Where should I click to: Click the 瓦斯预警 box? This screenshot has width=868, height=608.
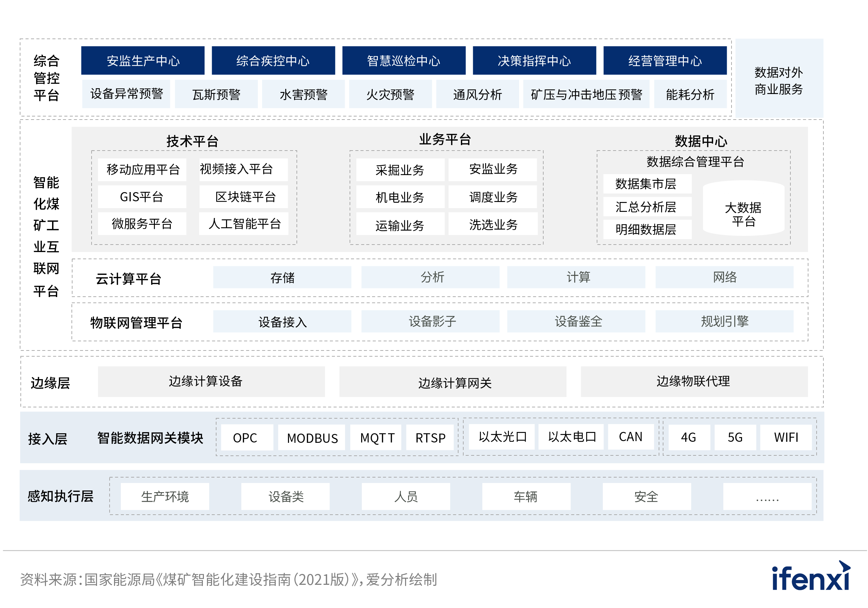click(x=216, y=94)
